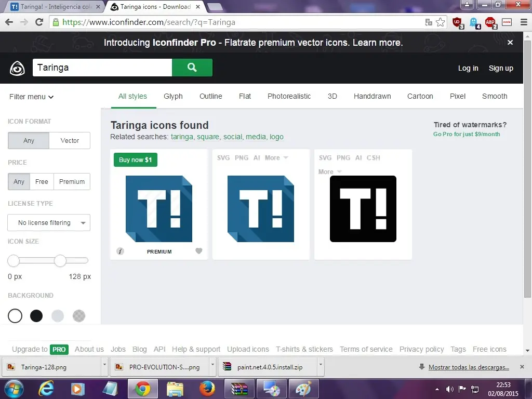Open Windows Explorer folder in taskbar

[175, 389]
